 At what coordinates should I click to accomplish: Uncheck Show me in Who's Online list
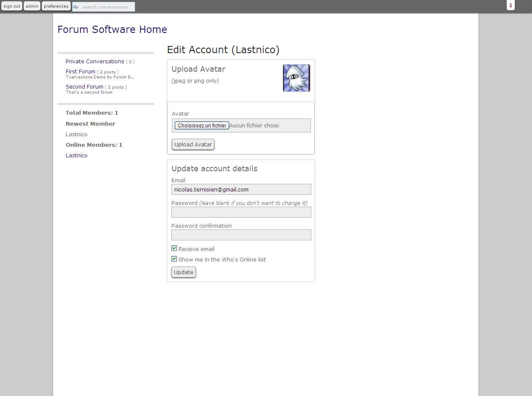174,259
